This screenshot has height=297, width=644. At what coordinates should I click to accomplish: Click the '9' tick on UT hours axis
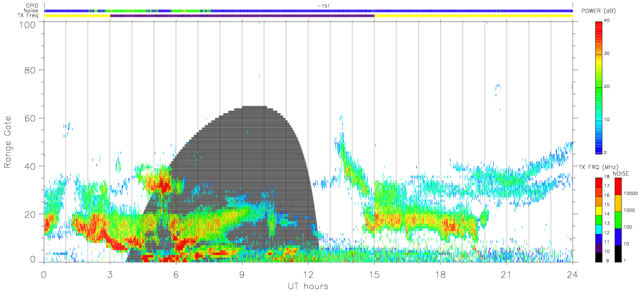click(242, 274)
